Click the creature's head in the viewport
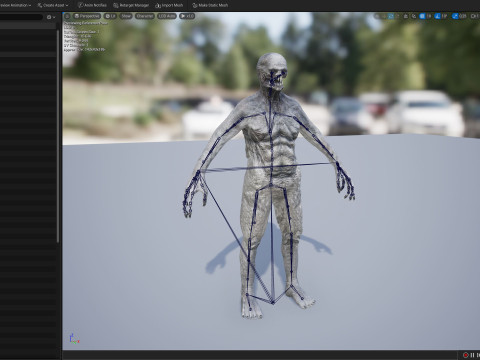480x360 pixels. point(272,71)
